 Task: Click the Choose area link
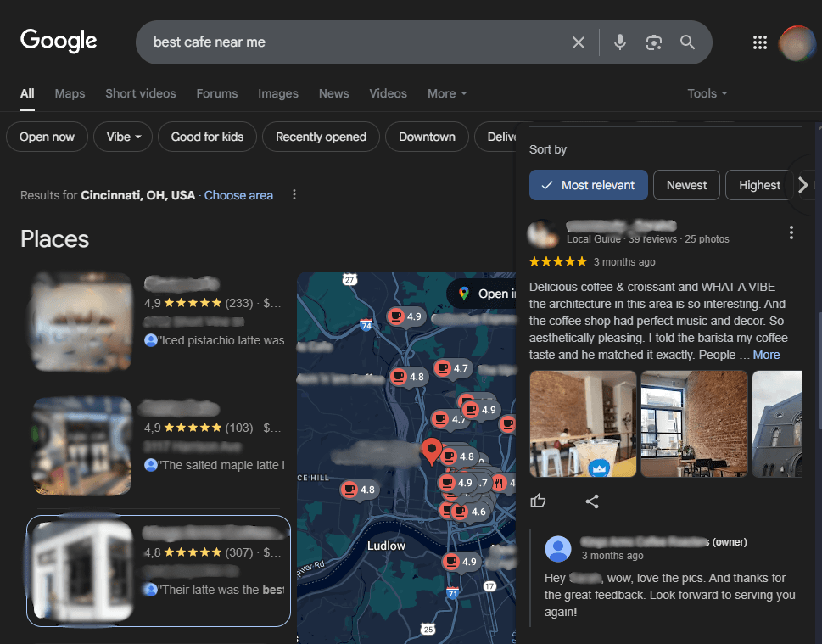click(x=238, y=195)
